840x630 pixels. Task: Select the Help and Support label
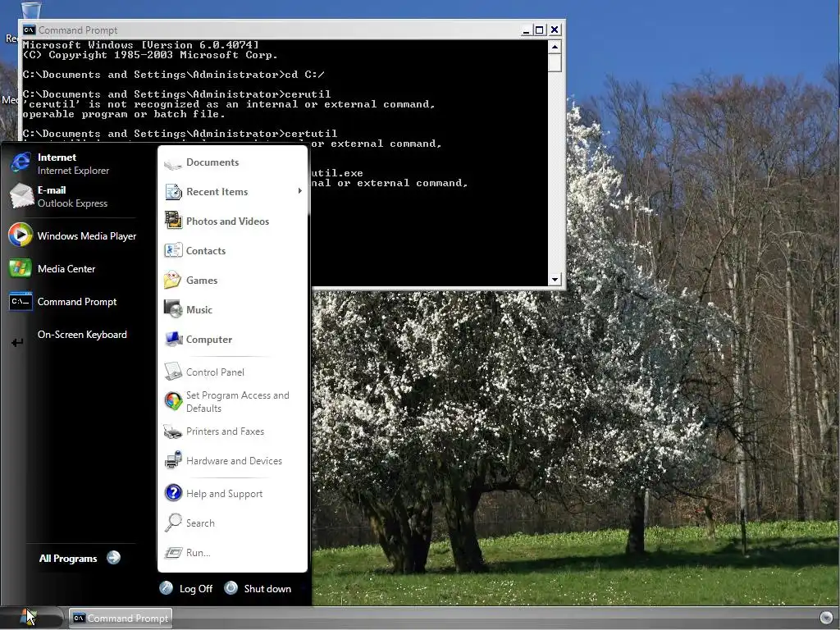tap(225, 493)
